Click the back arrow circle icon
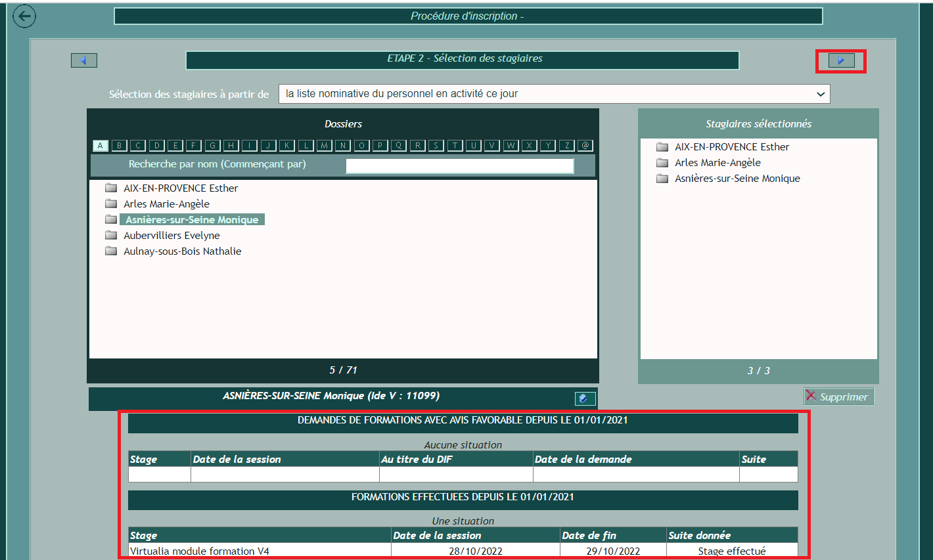Viewport: 933px width, 560px height. 24,16
